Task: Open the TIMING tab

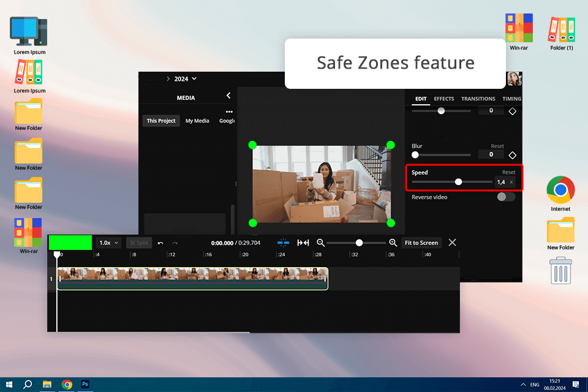Action: [512, 99]
